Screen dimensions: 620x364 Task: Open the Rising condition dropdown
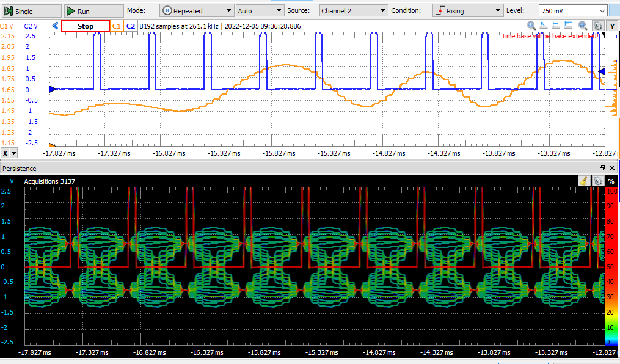click(x=467, y=10)
